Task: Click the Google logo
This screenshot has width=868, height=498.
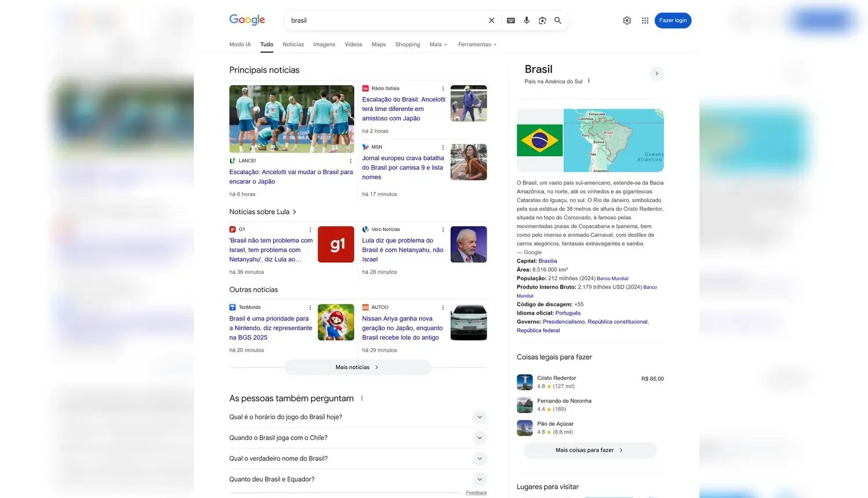Action: [247, 20]
